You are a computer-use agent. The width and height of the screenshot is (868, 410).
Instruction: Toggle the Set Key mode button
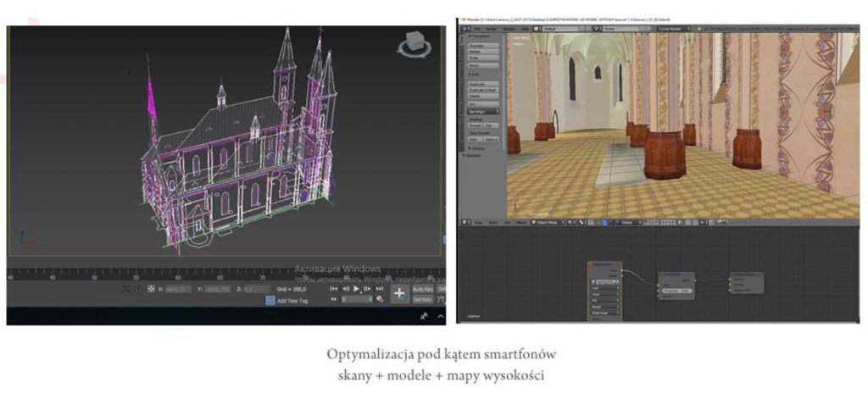422,300
